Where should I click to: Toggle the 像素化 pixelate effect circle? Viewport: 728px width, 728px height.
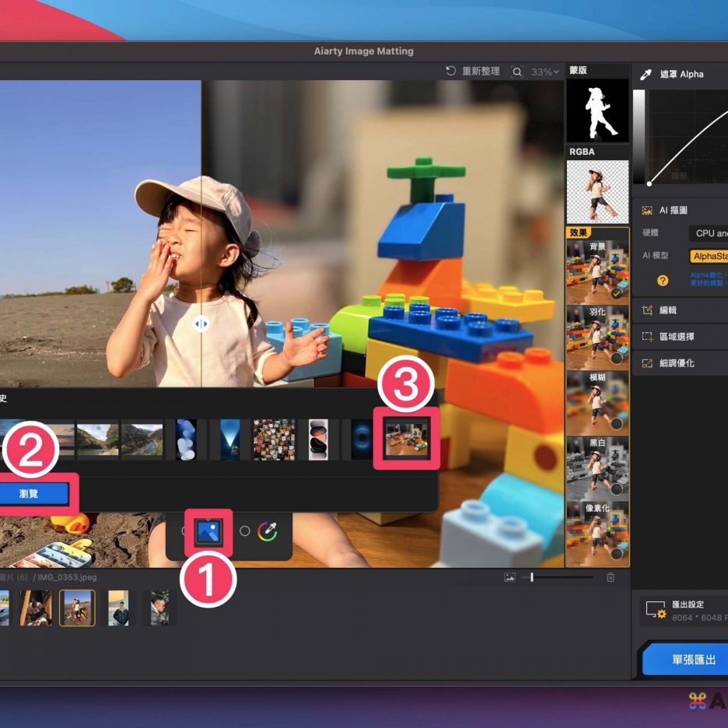tap(616, 554)
